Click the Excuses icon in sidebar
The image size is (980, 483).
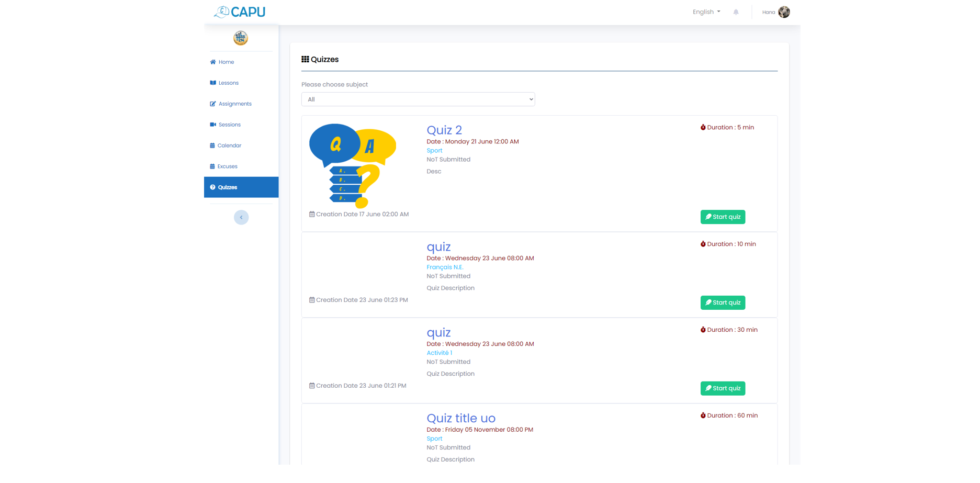pyautogui.click(x=212, y=166)
